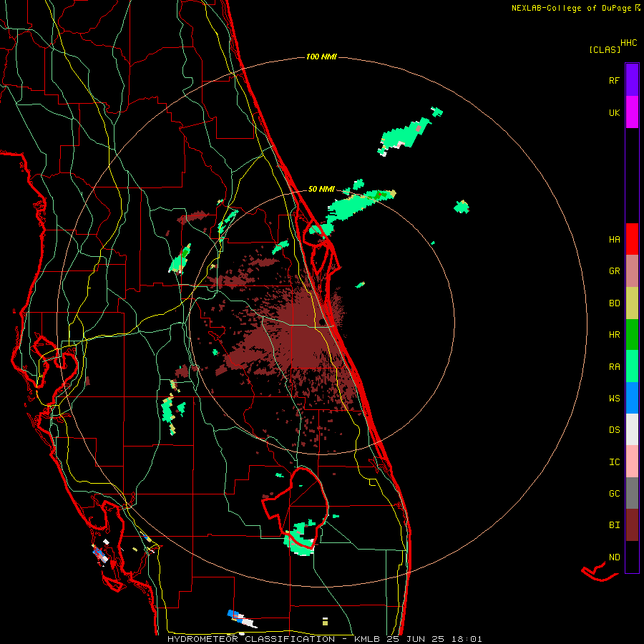Select the GC gray legend swatch
644x644 pixels.
pyautogui.click(x=632, y=493)
